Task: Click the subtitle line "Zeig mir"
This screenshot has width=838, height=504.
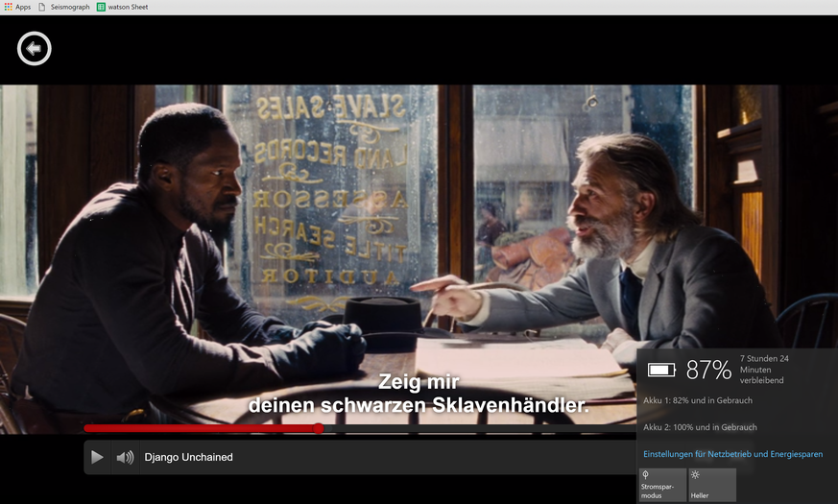Action: (x=419, y=382)
